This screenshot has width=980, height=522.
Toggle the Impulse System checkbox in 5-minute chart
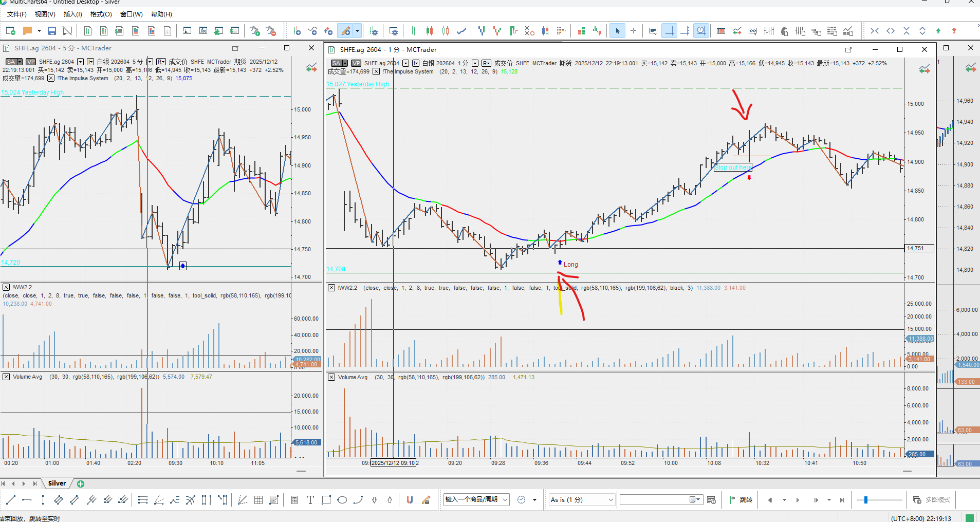(51, 78)
